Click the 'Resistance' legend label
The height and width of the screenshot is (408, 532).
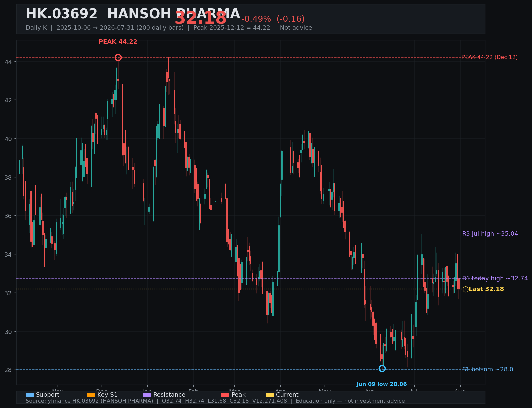(x=169, y=395)
